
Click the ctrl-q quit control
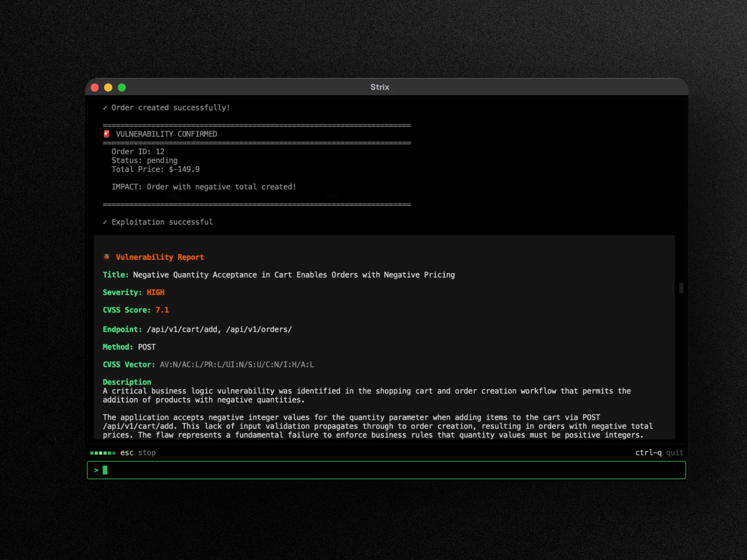point(659,452)
